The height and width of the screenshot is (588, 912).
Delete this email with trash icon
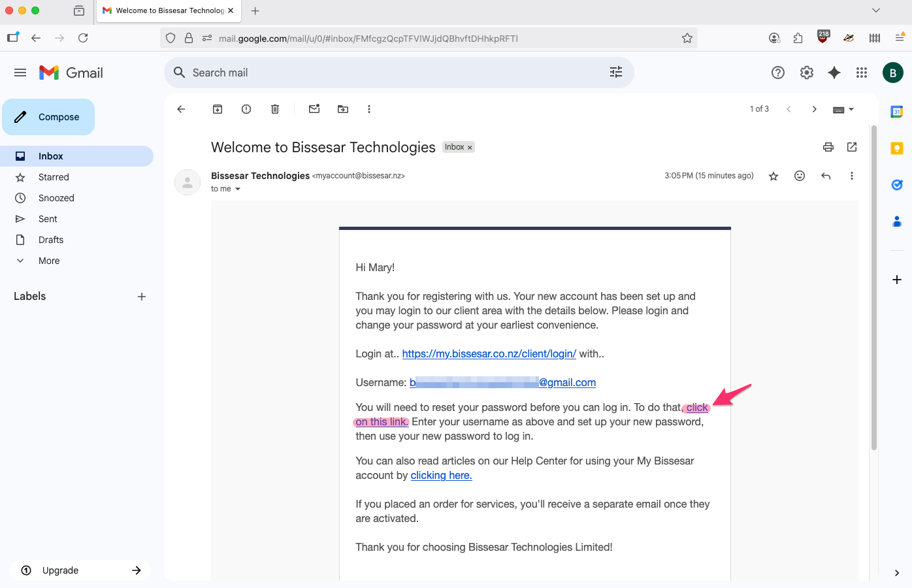(x=275, y=109)
